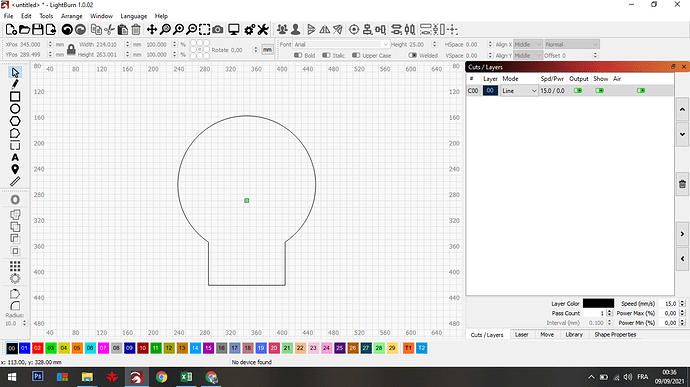Select the Ellipse drawing tool

point(15,109)
